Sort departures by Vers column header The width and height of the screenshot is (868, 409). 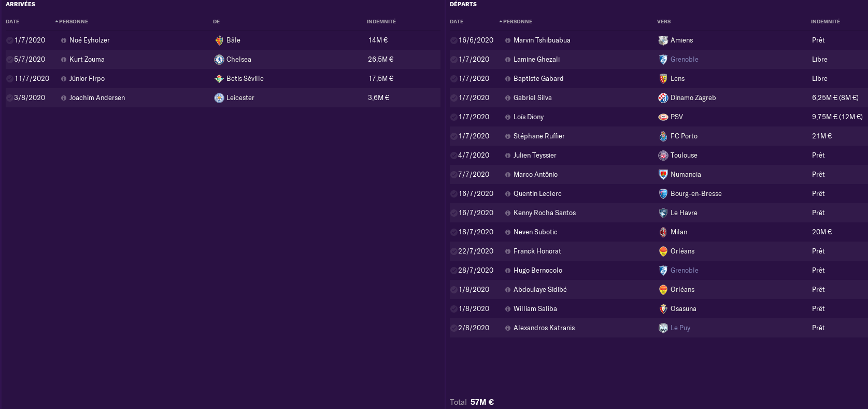pos(664,22)
